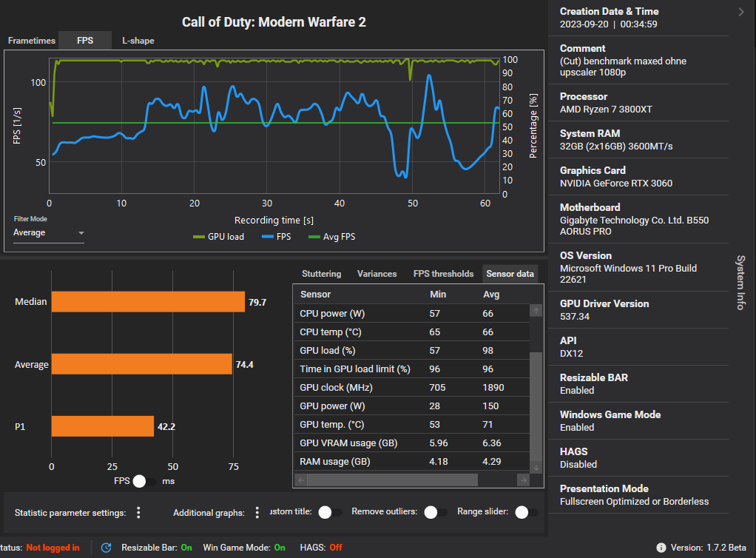The image size is (756, 558).
Task: Click the Avg column header
Action: (491, 295)
